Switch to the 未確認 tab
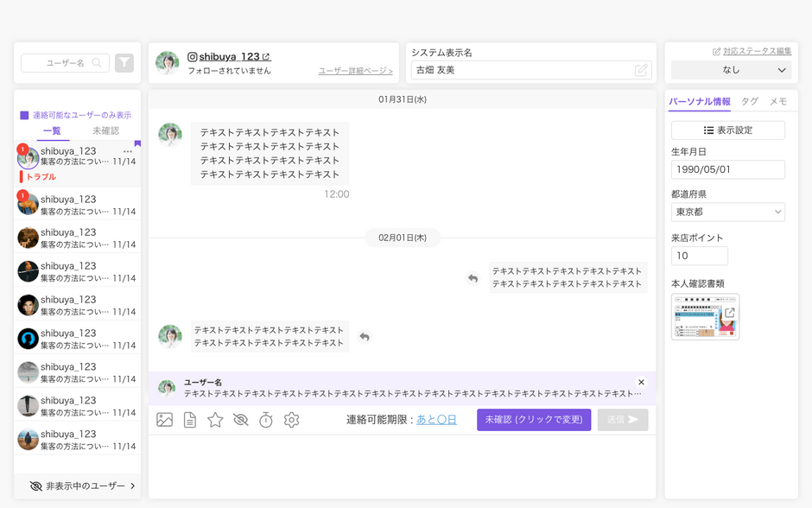Screen dimensions: 812x508 click(105, 130)
